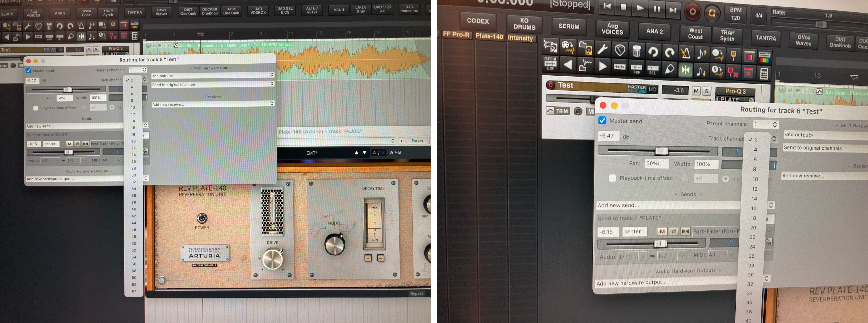Click the XO DRUMS toolbar button
Image resolution: width=868 pixels, height=323 pixels.
524,24
